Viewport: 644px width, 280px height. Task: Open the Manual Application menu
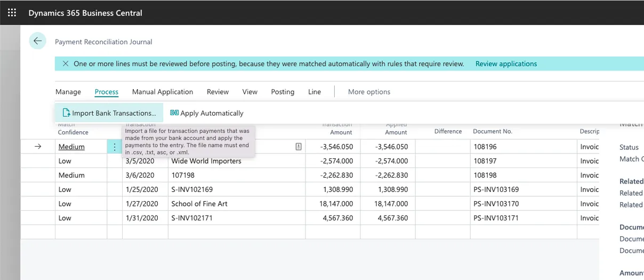163,92
